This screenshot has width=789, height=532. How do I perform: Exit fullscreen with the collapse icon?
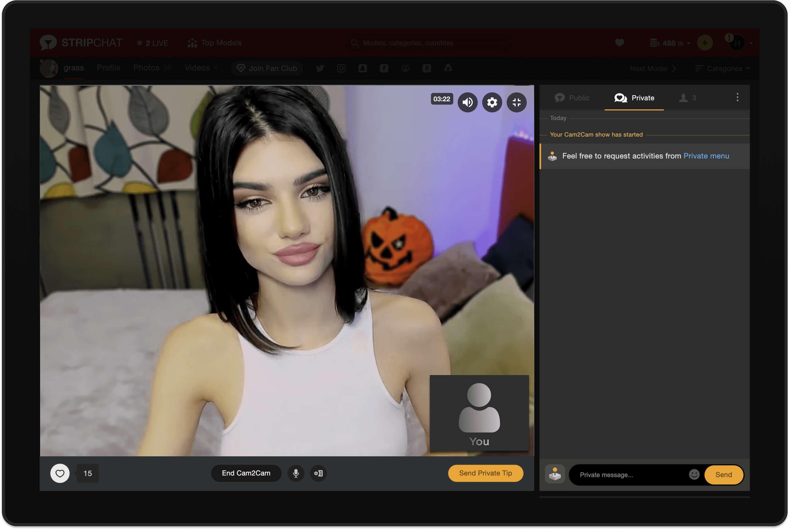pos(516,102)
